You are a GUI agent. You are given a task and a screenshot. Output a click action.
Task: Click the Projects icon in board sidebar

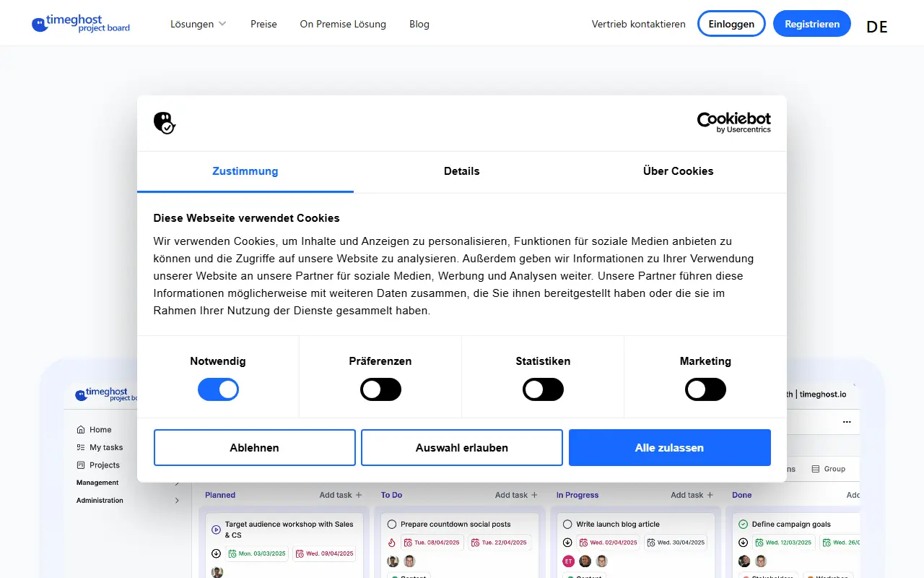click(x=81, y=465)
